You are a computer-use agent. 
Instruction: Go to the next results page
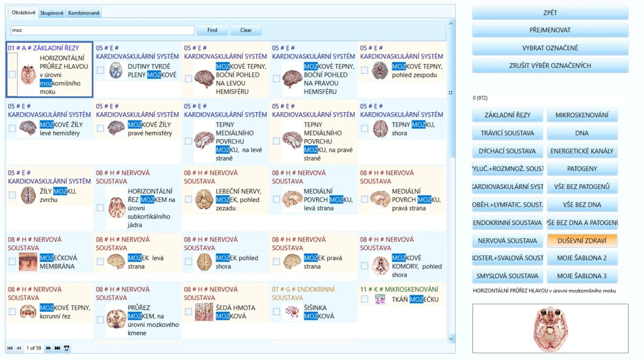click(x=48, y=348)
